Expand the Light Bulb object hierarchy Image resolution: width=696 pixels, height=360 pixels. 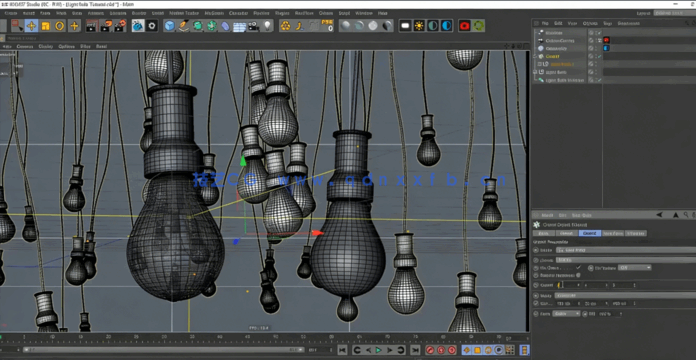[x=536, y=72]
